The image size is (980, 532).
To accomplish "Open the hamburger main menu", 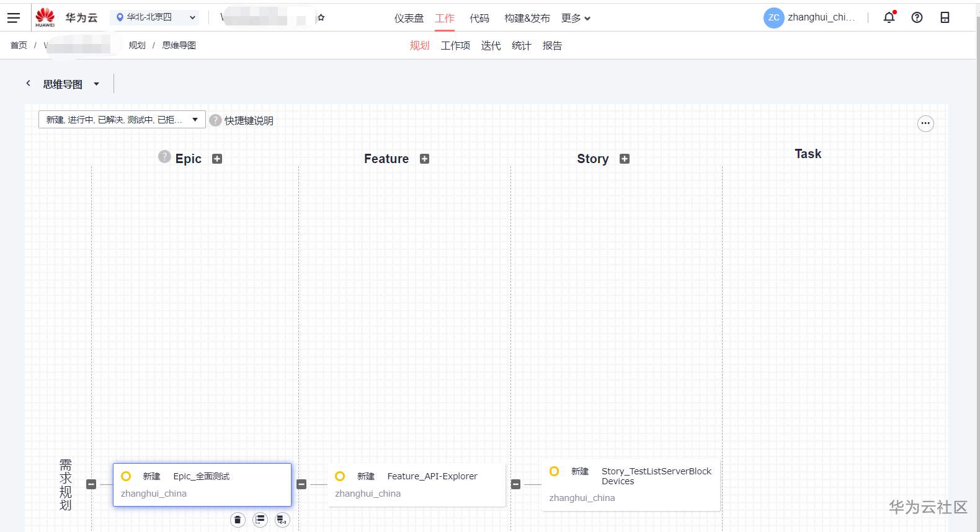I will point(14,18).
